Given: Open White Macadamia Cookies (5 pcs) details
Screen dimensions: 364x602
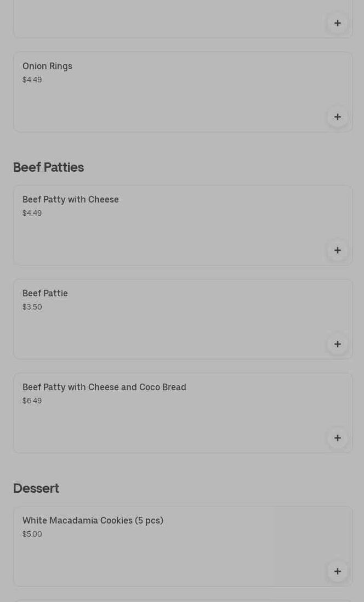Looking at the screenshot, I should (x=93, y=520).
